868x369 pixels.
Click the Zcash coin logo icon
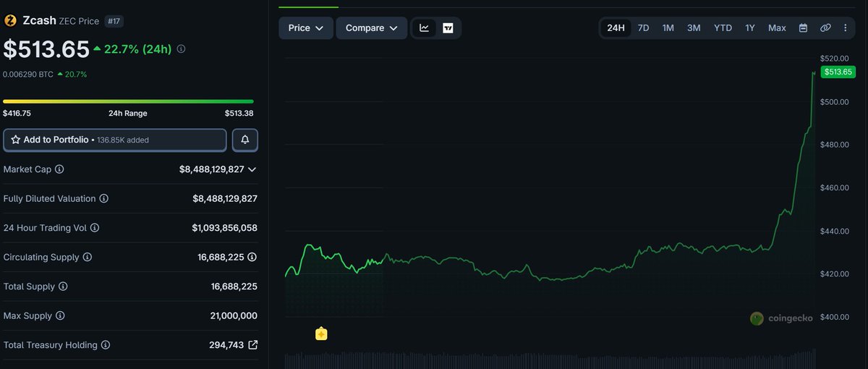[11, 21]
